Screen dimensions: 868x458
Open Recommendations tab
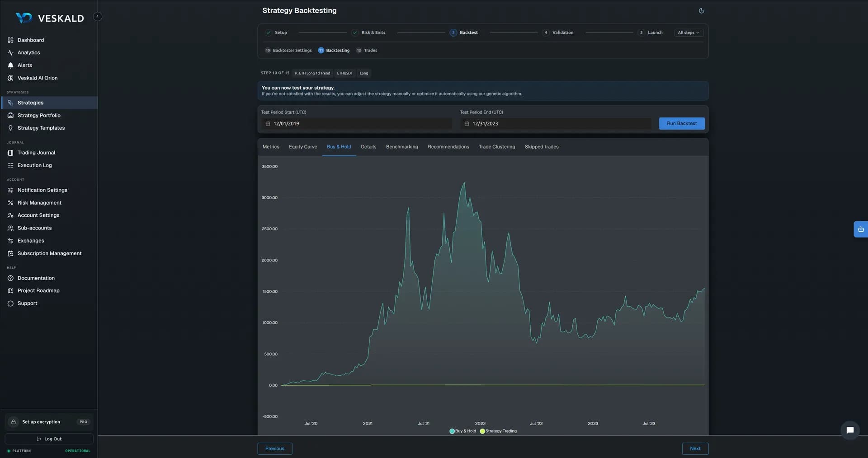click(x=448, y=147)
